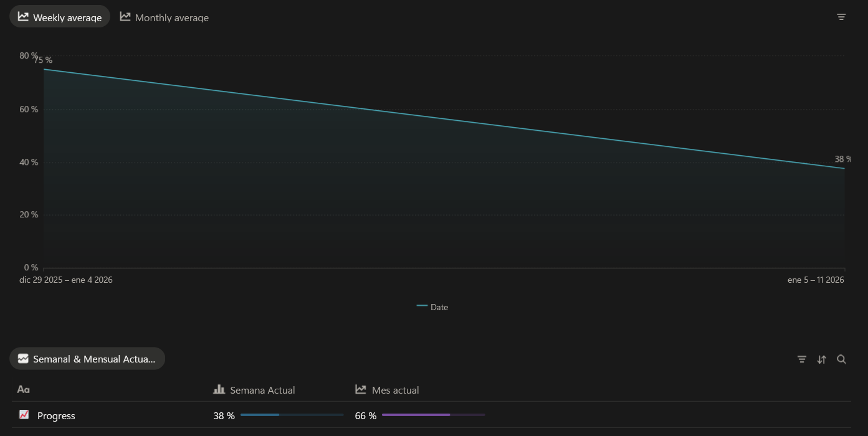Open the Progress page entry
Screen dimensions: 868x436
point(57,415)
